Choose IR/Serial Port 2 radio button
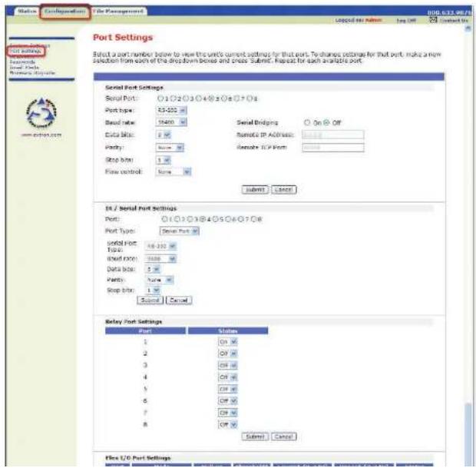This screenshot has width=476, height=468. click(x=177, y=219)
